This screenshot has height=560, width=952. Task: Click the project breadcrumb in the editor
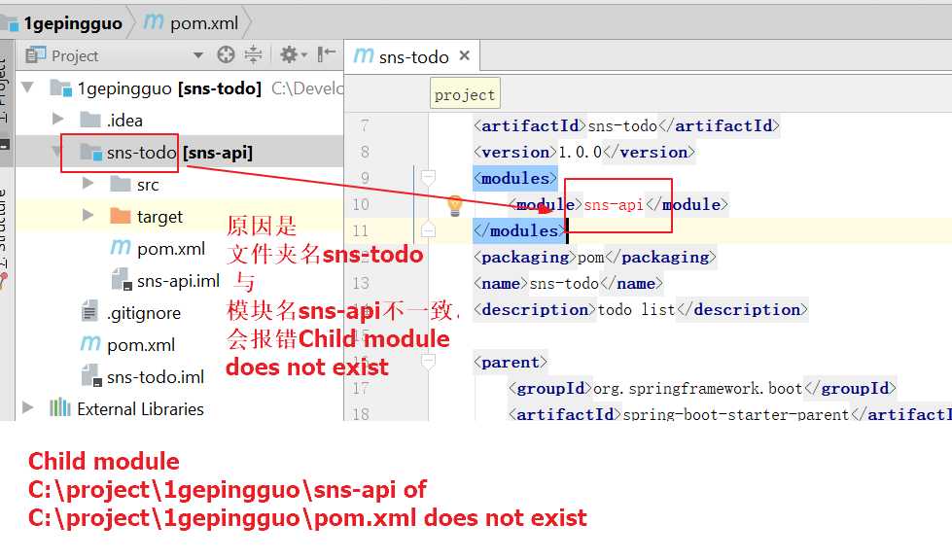(465, 95)
